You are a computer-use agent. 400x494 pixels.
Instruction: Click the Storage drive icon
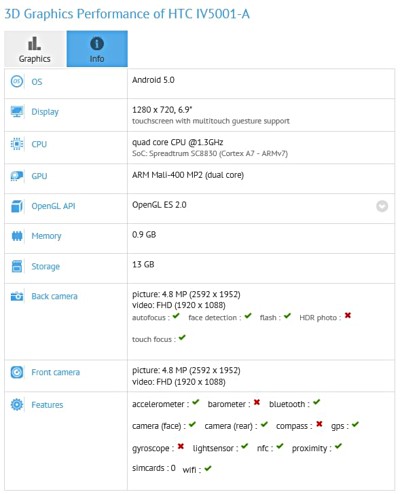coord(17,266)
